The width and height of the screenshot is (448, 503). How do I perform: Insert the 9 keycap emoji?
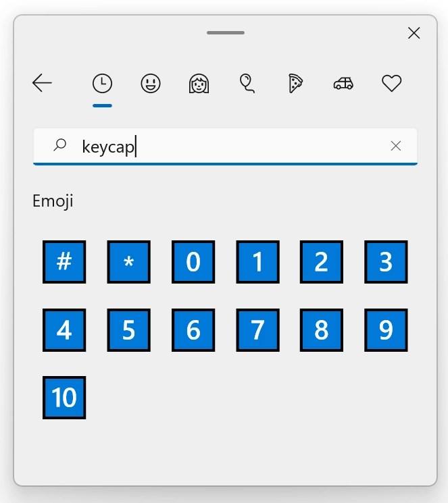pos(386,330)
